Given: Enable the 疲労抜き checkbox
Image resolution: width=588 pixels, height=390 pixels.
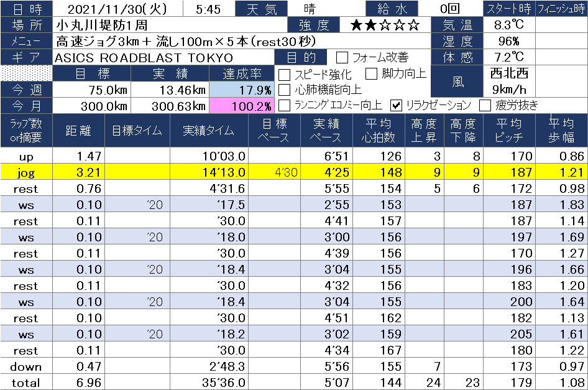Looking at the screenshot, I should click(x=485, y=105).
